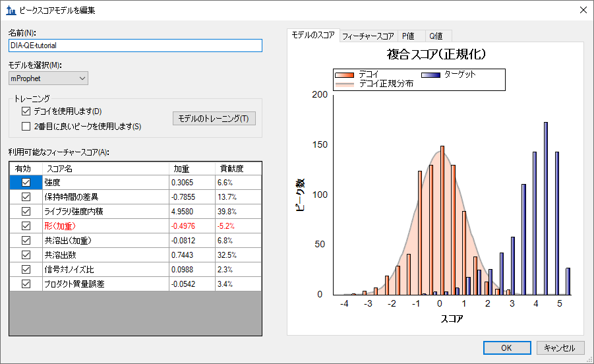This screenshot has width=594, height=364.
Task: Toggle the デコイを使用します checkbox
Action: 26,111
